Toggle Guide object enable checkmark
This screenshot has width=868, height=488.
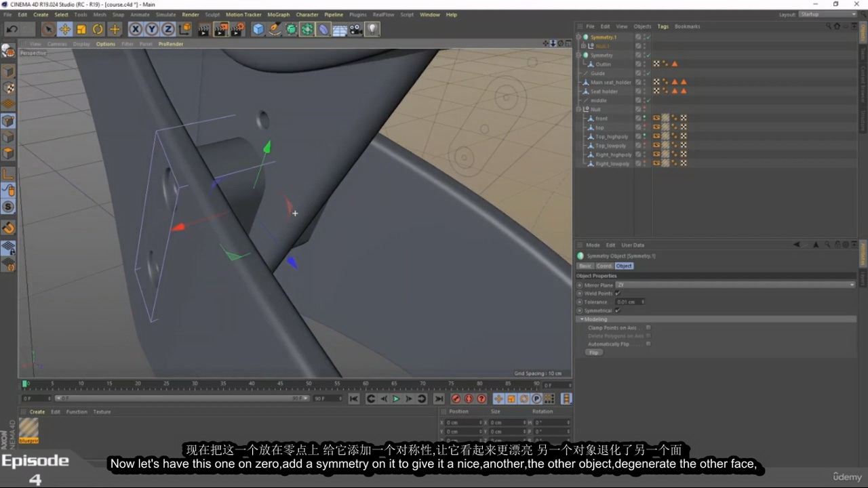point(648,73)
